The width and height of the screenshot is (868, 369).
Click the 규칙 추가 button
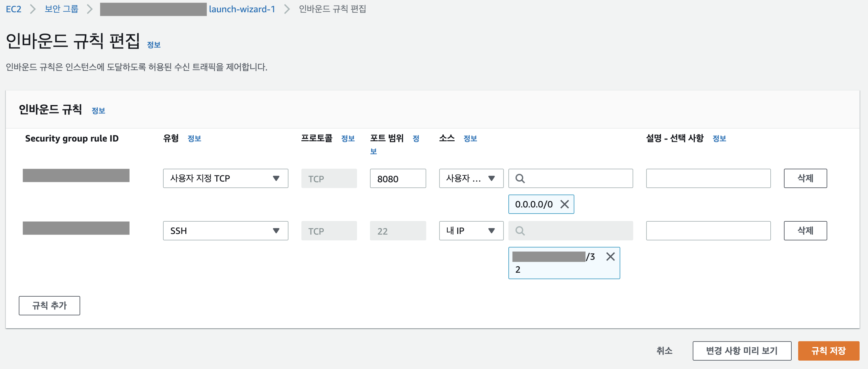tap(49, 306)
